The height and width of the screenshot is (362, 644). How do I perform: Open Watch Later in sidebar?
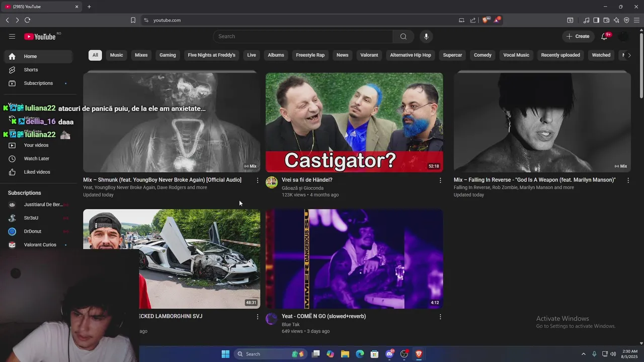[x=38, y=158]
